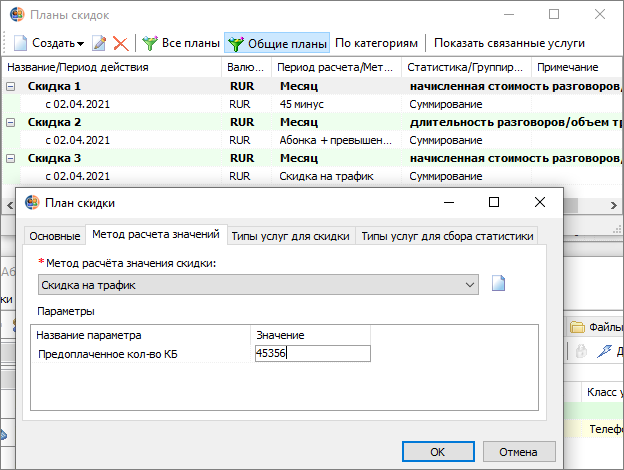The height and width of the screenshot is (470, 624).
Task: Click the Название параметра column header
Action: click(x=140, y=335)
